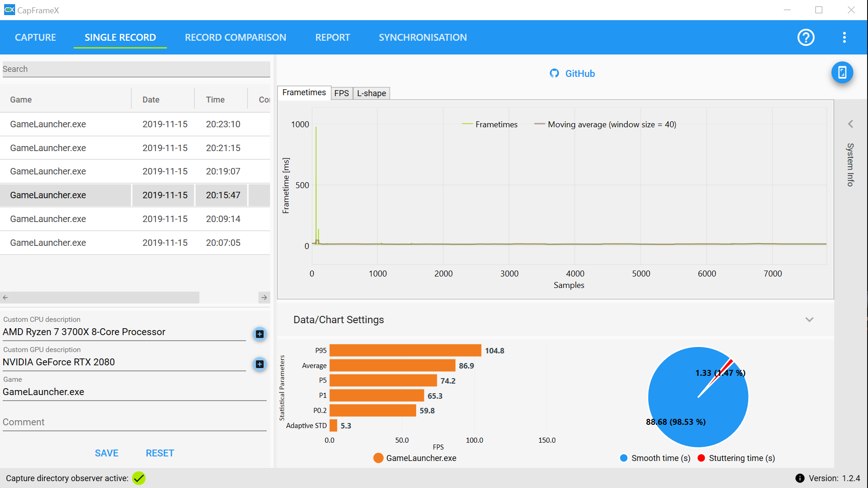Image resolution: width=868 pixels, height=488 pixels.
Task: Click the blue floating screenshot button
Action: click(842, 72)
